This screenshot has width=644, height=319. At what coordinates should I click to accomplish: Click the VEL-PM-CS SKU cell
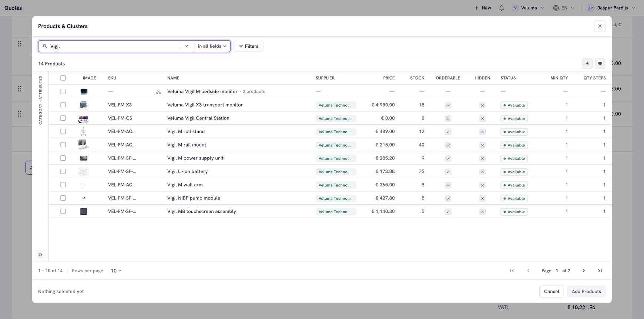coord(120,118)
